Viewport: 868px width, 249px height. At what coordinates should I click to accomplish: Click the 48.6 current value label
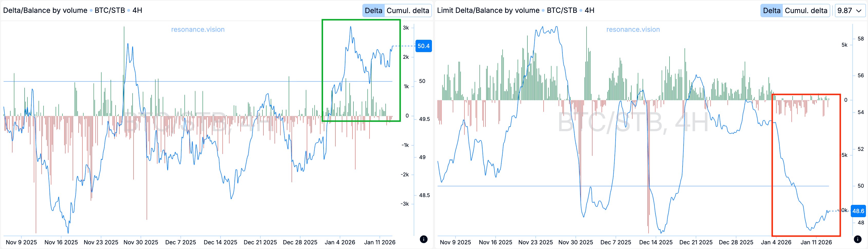coord(858,211)
